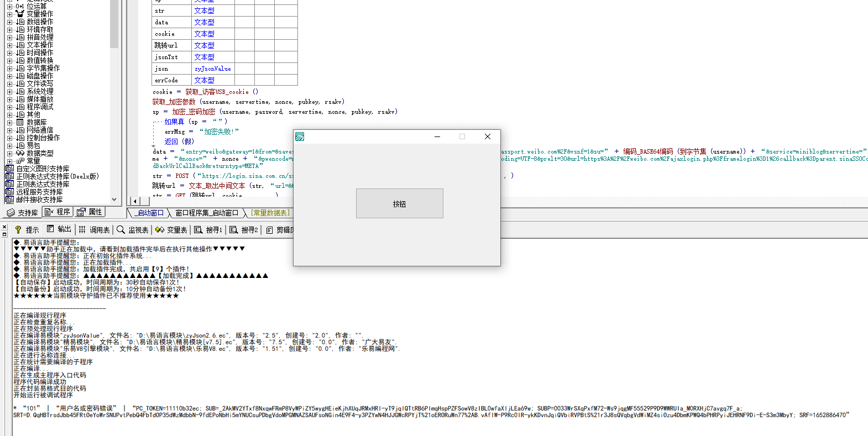The image size is (868, 436).
Task: Click the float button below the panel X
Action: [4, 234]
